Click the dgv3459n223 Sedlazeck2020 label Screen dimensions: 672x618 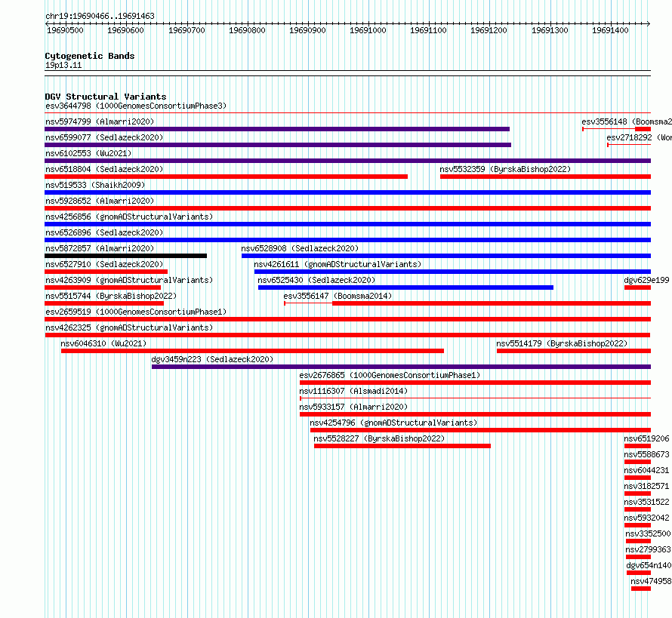(212, 359)
